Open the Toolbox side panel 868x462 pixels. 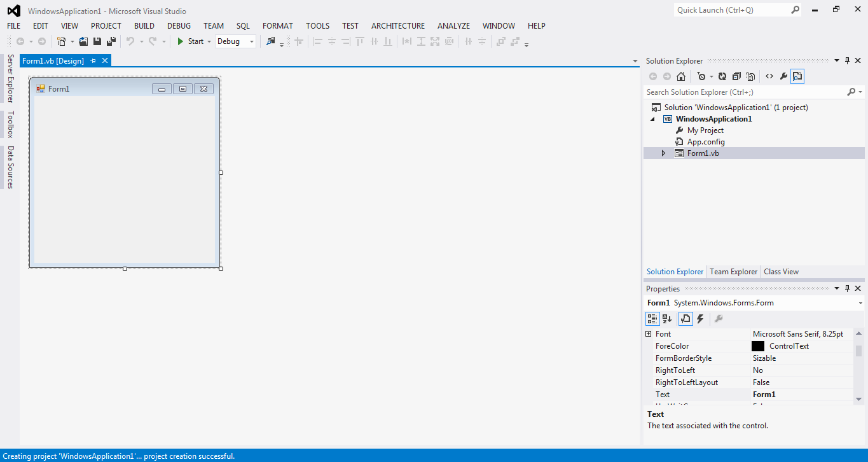[x=10, y=124]
